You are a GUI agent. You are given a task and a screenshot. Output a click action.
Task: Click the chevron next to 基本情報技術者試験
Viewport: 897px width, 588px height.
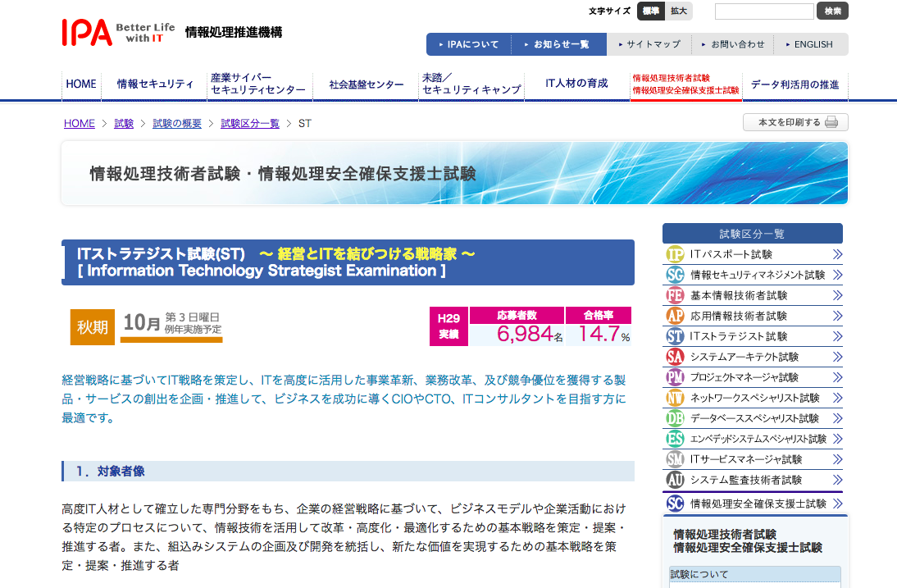(x=837, y=296)
